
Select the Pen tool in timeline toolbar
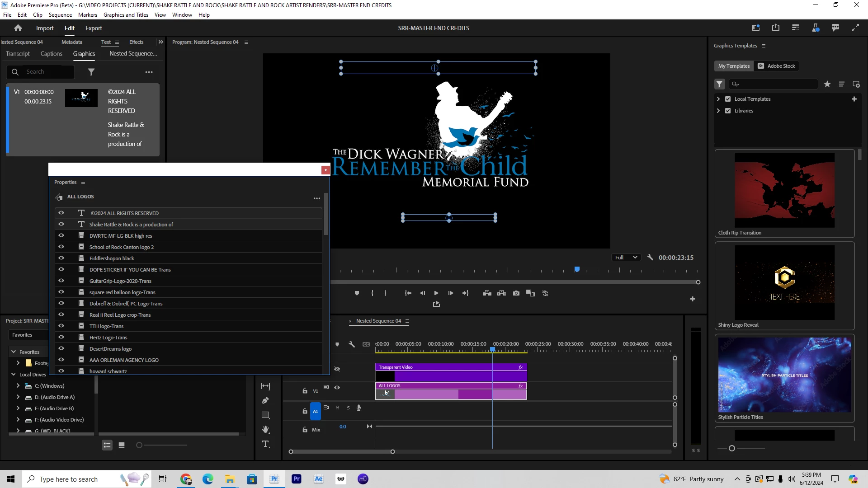(265, 400)
